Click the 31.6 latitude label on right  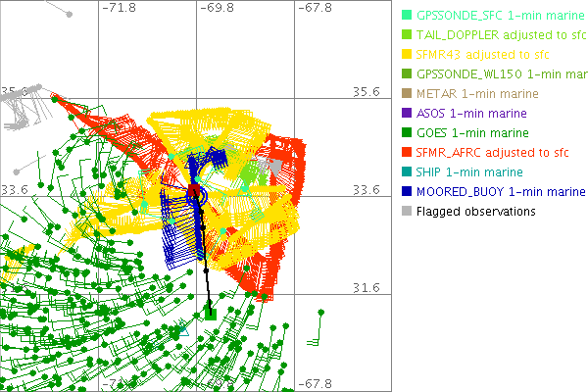(366, 287)
